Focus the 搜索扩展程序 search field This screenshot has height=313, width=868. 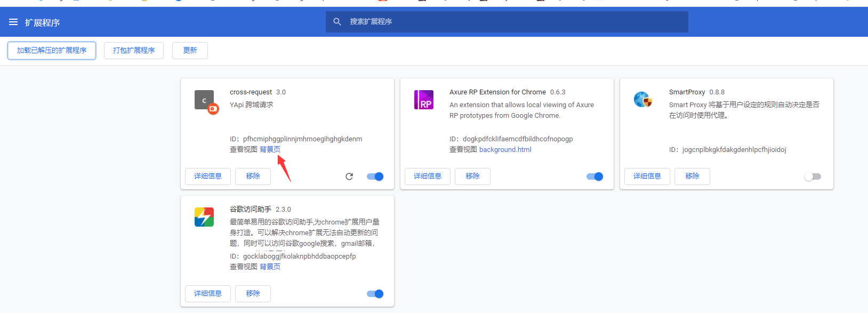pos(507,22)
